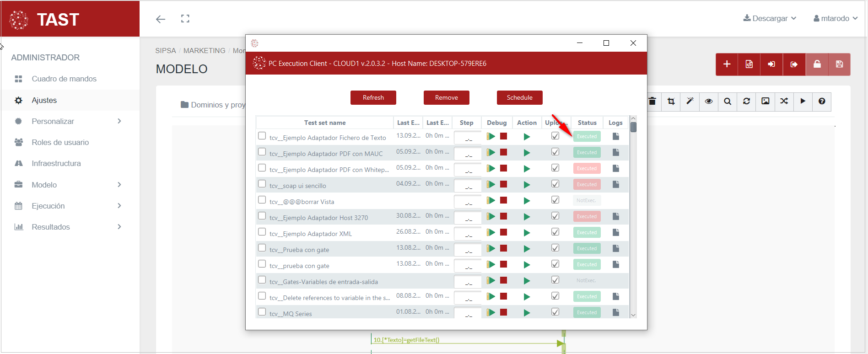The image size is (868, 354).
Task: Run debug step for tcv__Prueba con gate
Action: pyautogui.click(x=491, y=248)
